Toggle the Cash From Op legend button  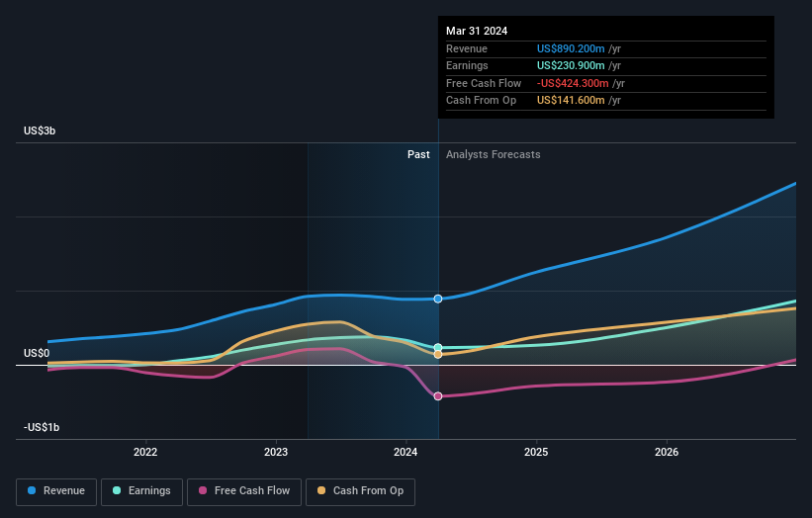coord(360,491)
